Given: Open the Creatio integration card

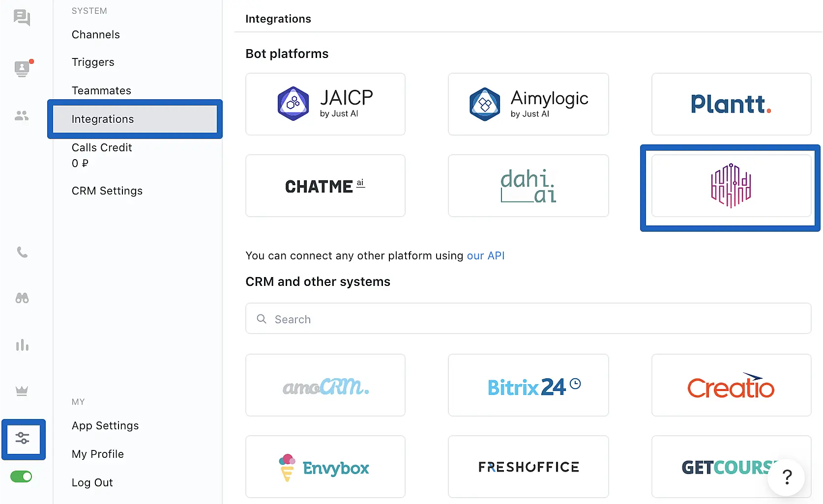Looking at the screenshot, I should [731, 385].
